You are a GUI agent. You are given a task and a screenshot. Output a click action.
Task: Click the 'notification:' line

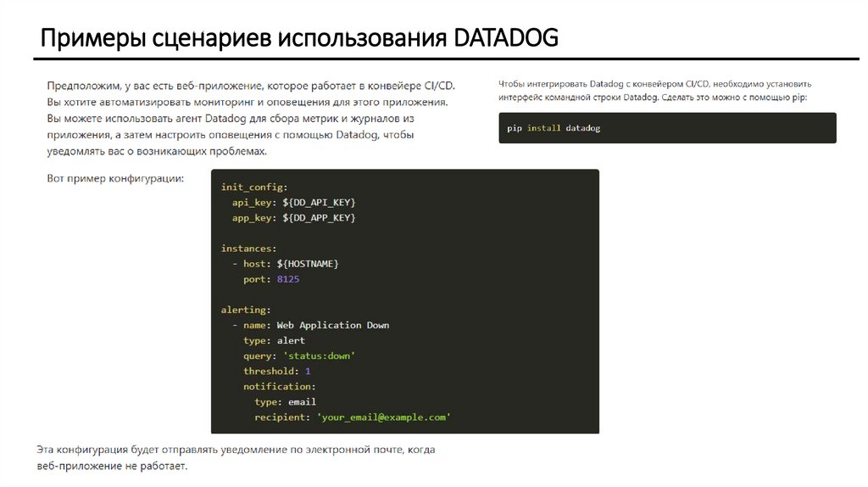coord(280,387)
